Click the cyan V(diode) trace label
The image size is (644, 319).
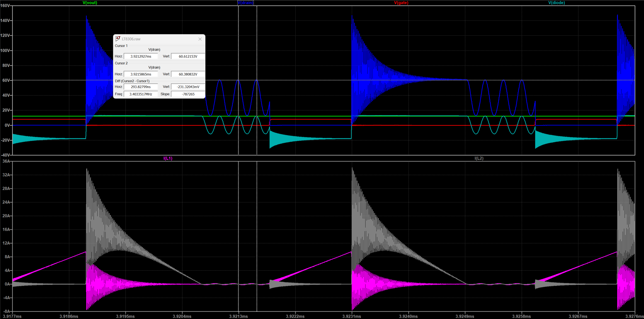(x=557, y=3)
